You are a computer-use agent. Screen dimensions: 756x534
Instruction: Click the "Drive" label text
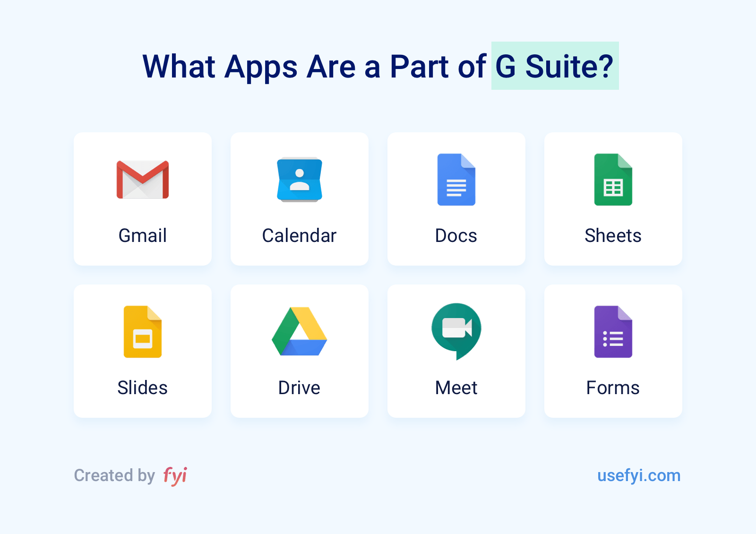(x=300, y=388)
